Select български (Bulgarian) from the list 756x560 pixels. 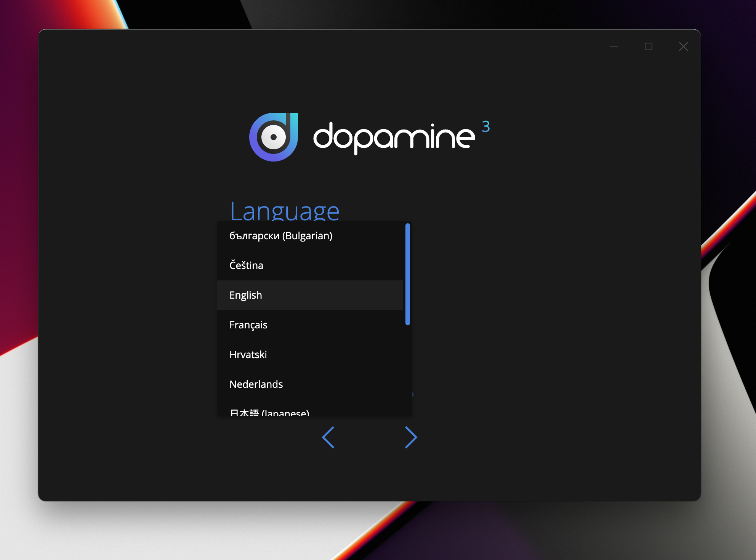pos(281,236)
